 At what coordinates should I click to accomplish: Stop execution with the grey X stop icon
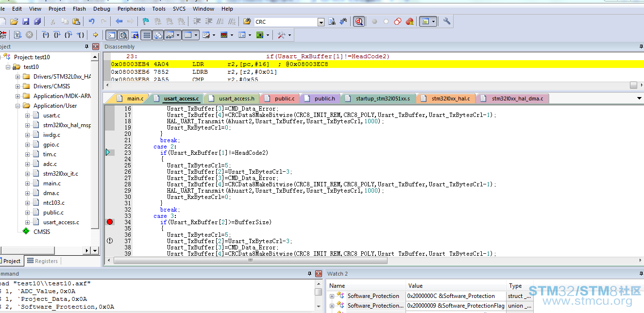click(x=30, y=35)
